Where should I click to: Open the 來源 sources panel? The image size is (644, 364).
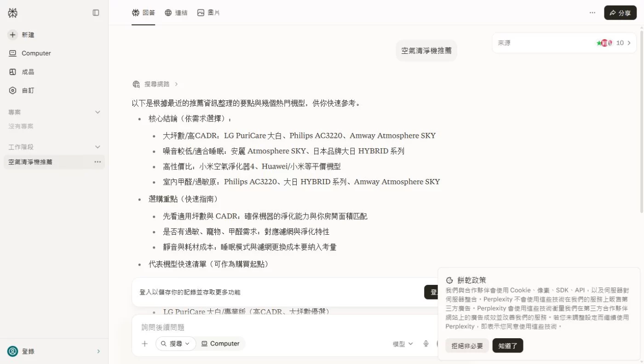[x=564, y=43]
